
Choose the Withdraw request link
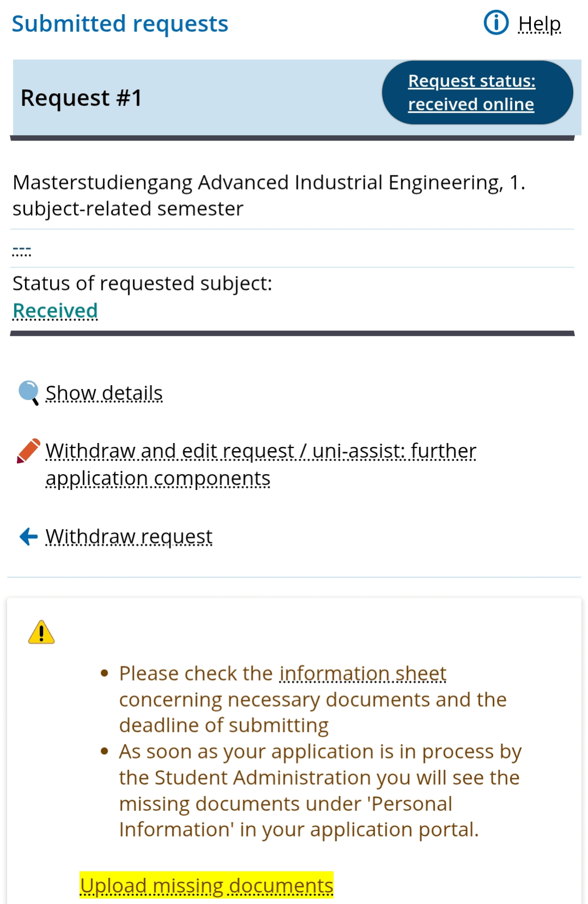(129, 537)
